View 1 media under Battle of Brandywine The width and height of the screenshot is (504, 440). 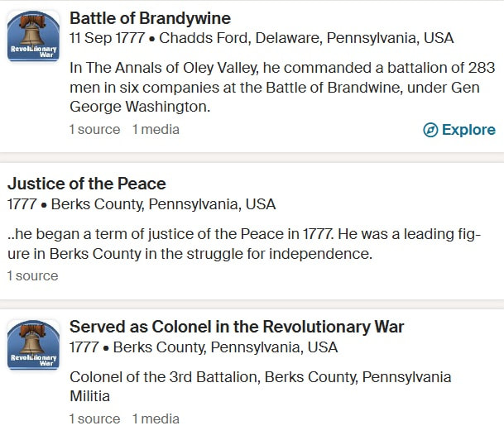(156, 129)
